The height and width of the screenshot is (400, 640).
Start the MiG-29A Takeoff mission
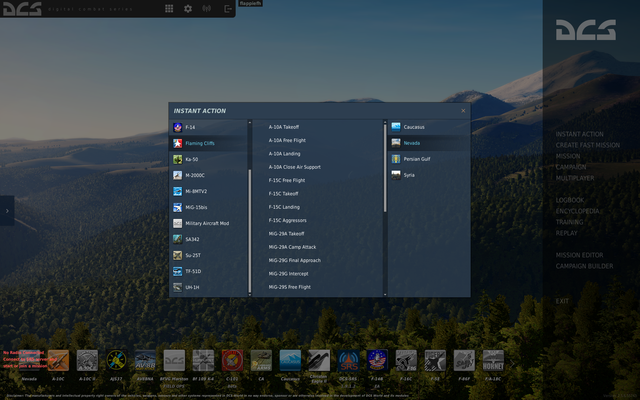tap(286, 234)
